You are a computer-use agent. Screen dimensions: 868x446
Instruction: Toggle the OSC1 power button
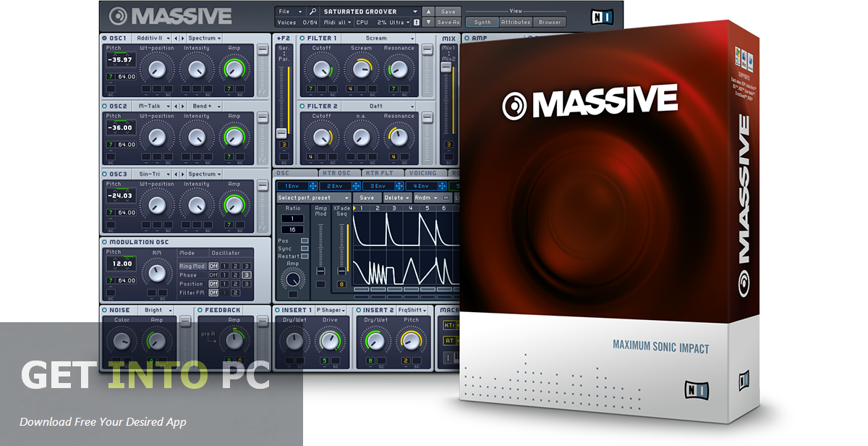[x=105, y=38]
